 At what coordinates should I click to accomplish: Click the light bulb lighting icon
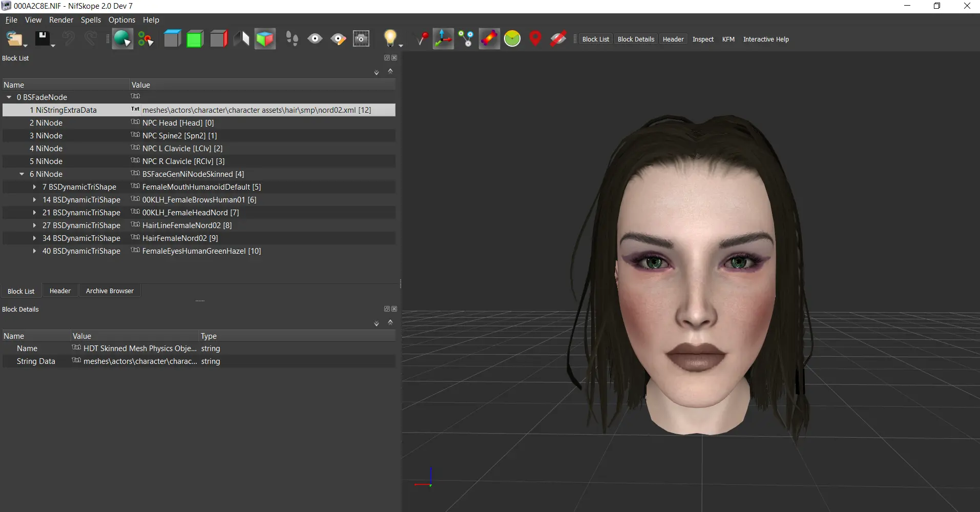[x=390, y=38]
